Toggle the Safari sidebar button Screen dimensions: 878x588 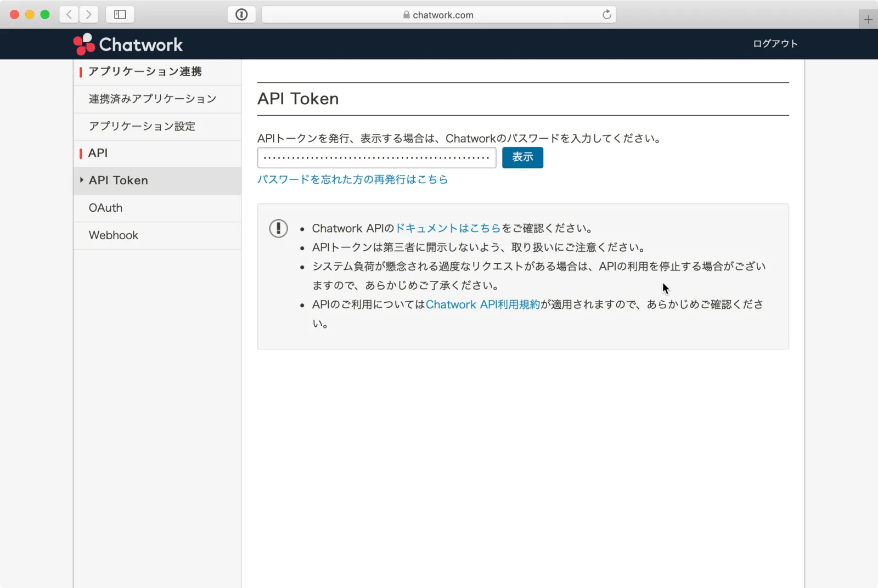click(x=120, y=15)
